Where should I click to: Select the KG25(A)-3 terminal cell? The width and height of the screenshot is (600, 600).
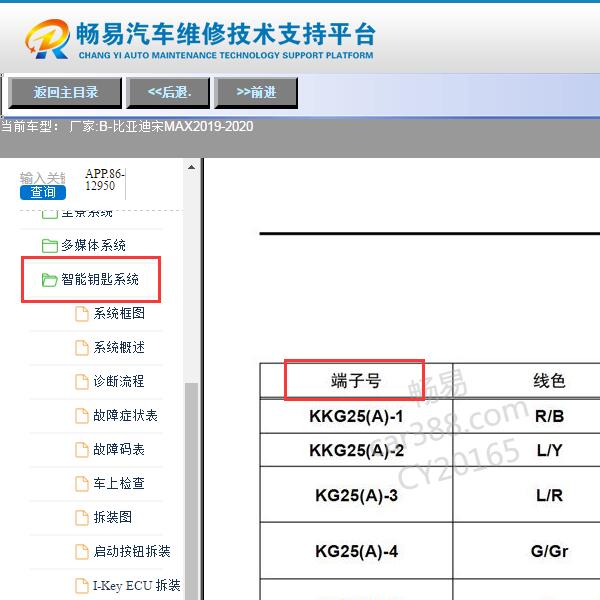356,495
